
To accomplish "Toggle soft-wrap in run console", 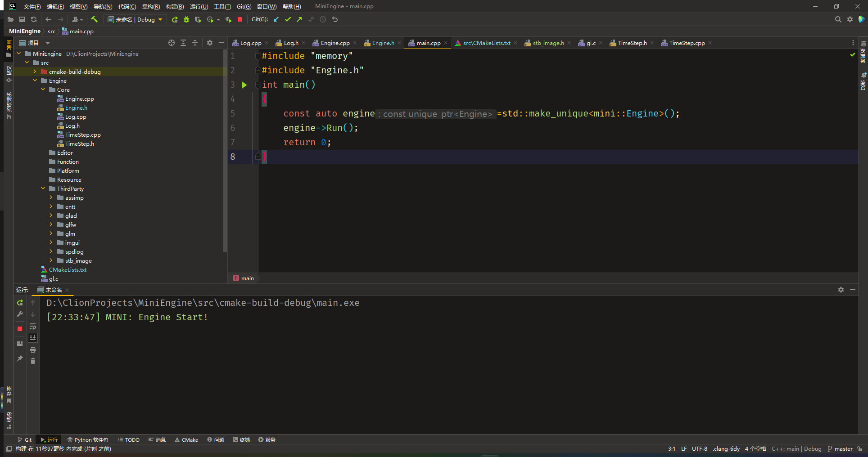I will click(33, 326).
